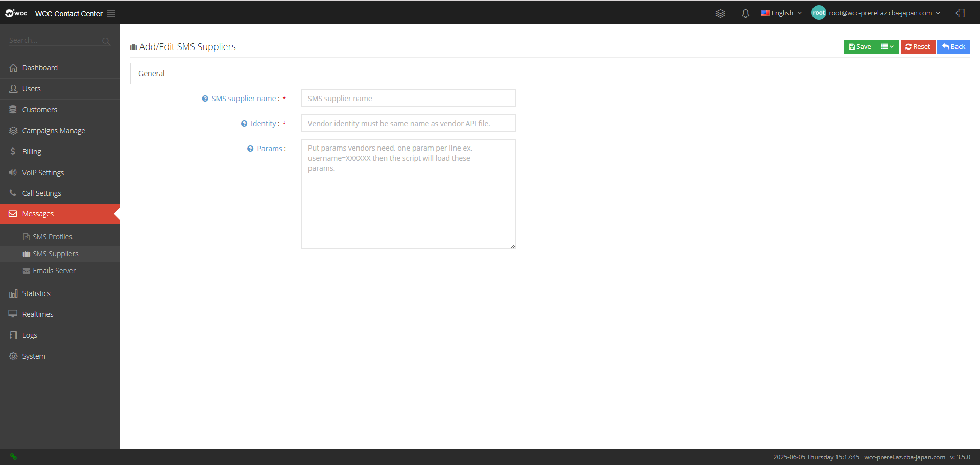980x465 pixels.
Task: Click green link status icon in footer
Action: [13, 457]
